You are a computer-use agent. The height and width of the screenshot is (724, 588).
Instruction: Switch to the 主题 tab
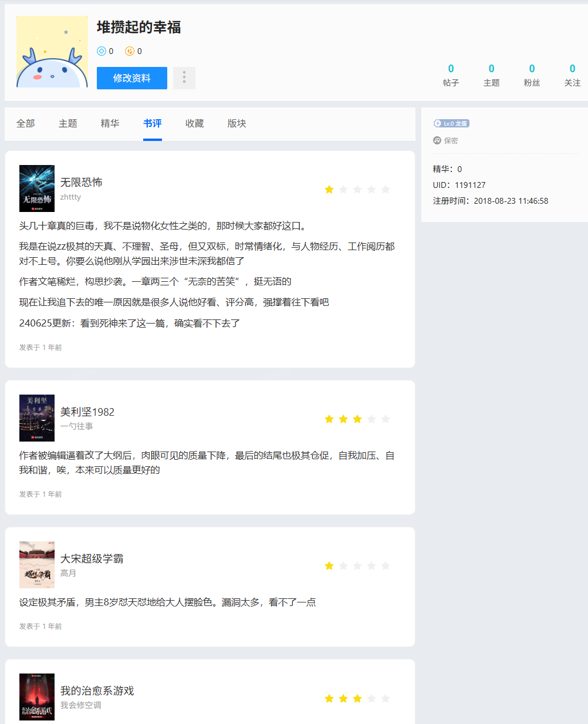68,123
